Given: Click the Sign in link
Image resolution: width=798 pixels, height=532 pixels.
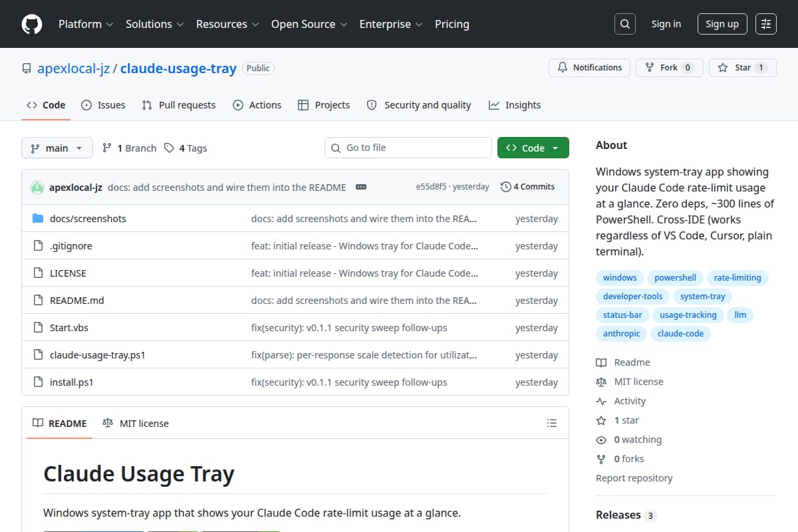Looking at the screenshot, I should pyautogui.click(x=666, y=24).
